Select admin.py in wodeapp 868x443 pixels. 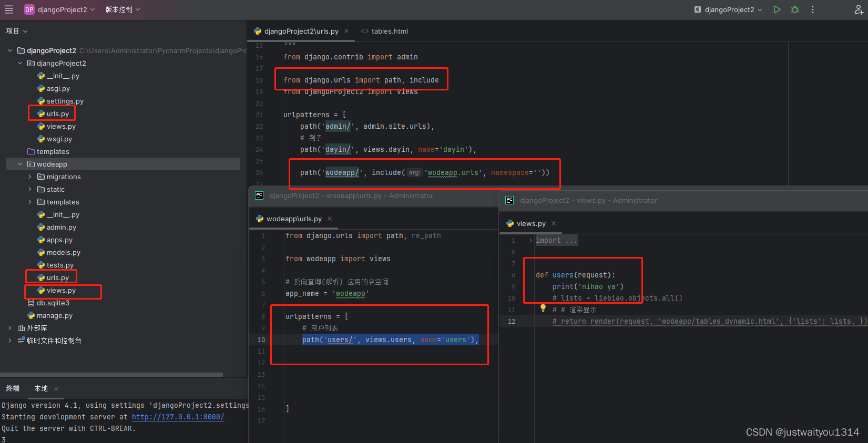pyautogui.click(x=57, y=227)
